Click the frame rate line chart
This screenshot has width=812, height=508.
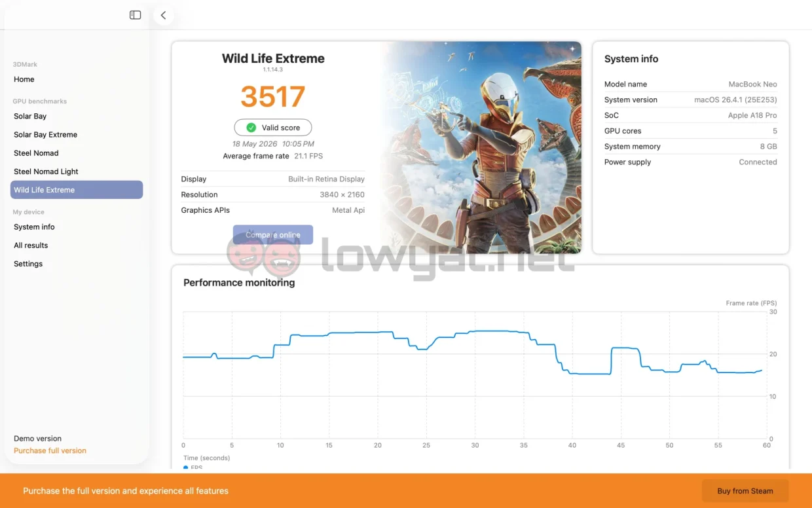tap(475, 375)
